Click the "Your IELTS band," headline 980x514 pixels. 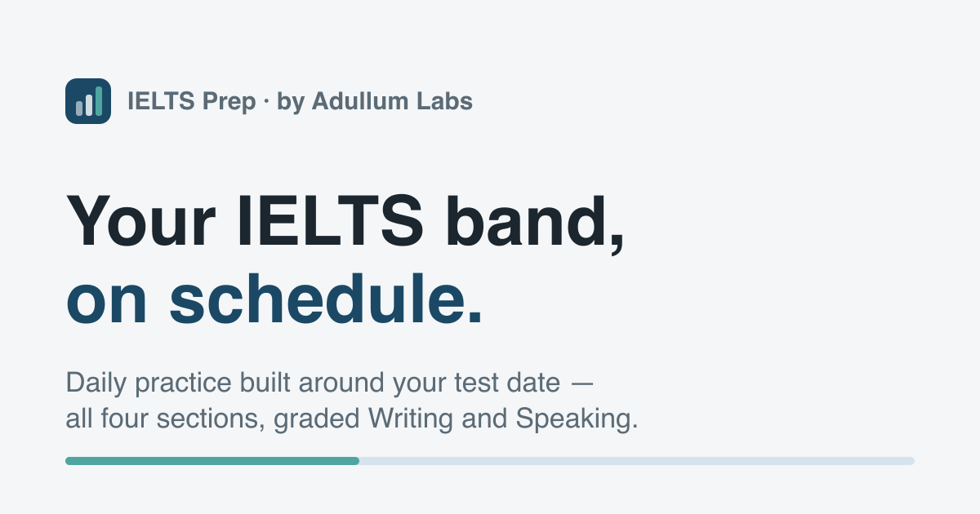pyautogui.click(x=345, y=222)
